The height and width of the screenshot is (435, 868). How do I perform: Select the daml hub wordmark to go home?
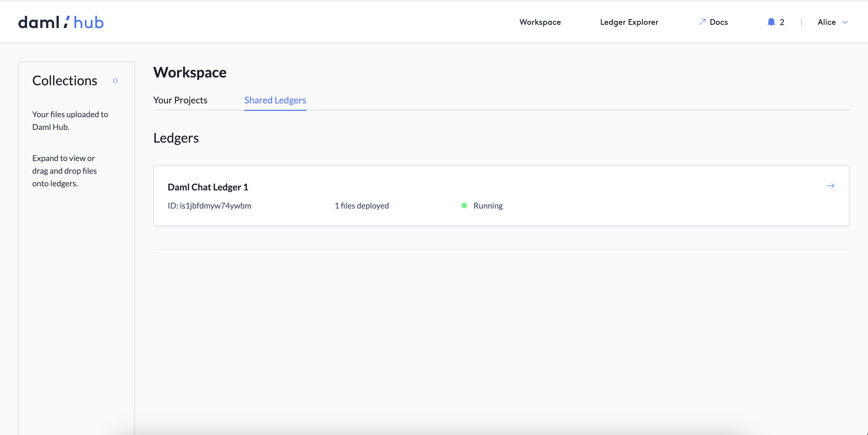(x=61, y=22)
